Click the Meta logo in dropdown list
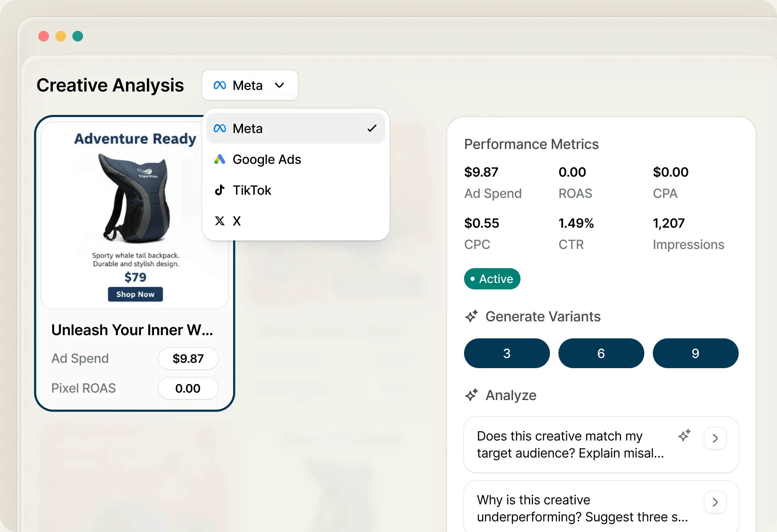777x532 pixels. coord(220,128)
